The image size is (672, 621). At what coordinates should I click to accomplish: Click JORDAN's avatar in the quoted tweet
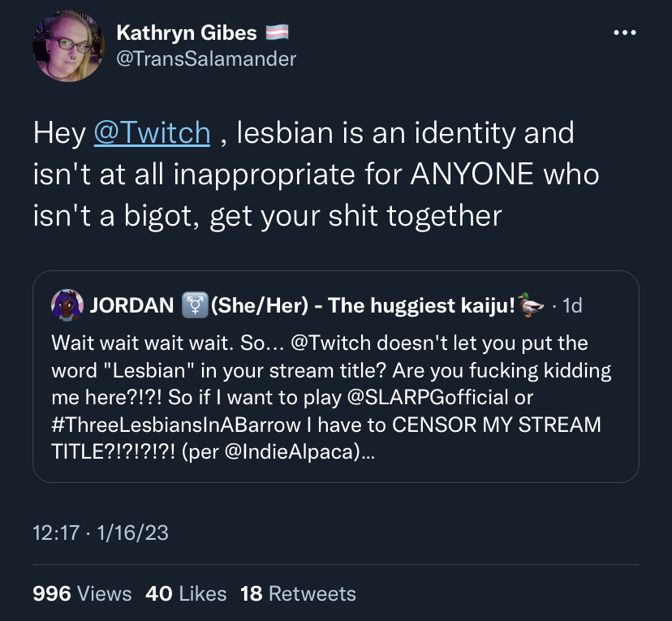point(67,305)
